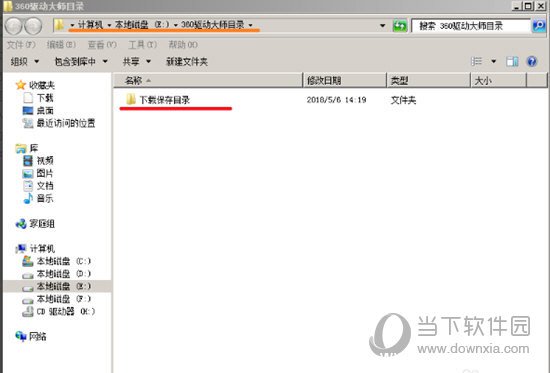The height and width of the screenshot is (373, 550).
Task: Select 本地磁盘 (D:) in the sidebar
Action: click(63, 274)
